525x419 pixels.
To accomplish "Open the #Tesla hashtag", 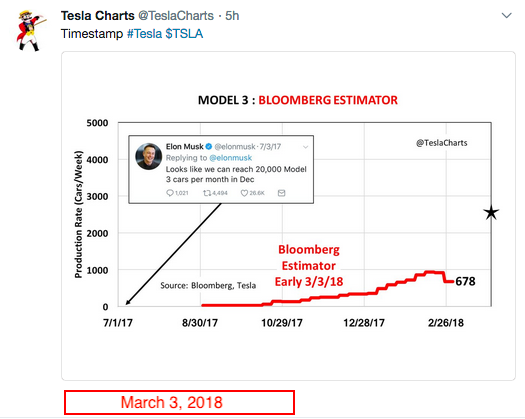I will tap(144, 34).
